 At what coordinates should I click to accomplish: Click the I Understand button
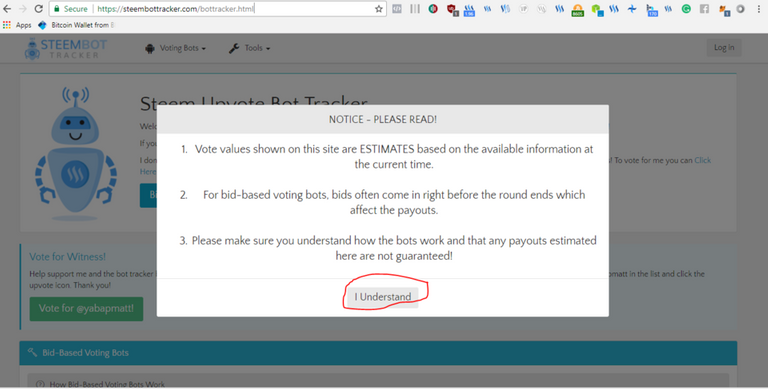click(x=383, y=297)
